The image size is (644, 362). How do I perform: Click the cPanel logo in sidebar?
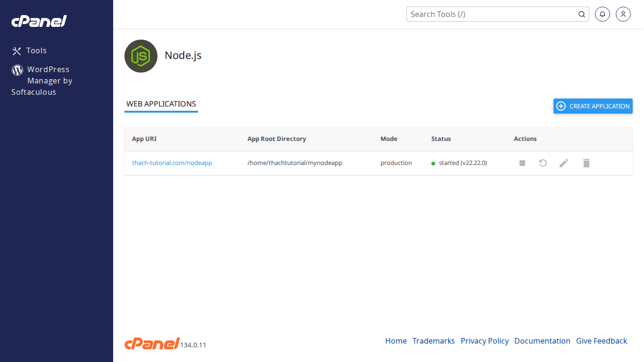pos(39,21)
